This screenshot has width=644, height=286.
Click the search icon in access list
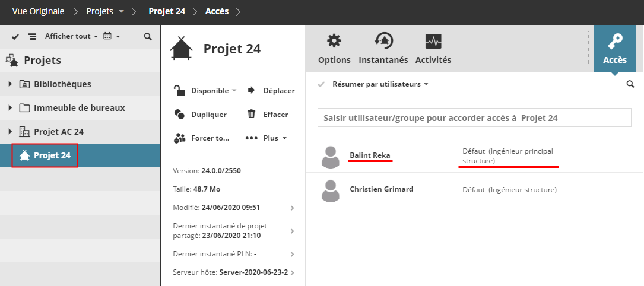tap(630, 84)
